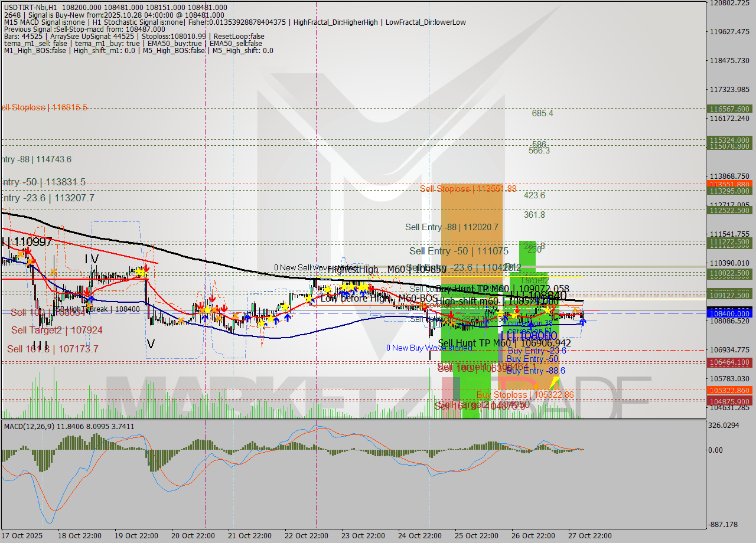The width and height of the screenshot is (756, 543).
Task: Click the blue up arrow under the latest candle
Action: 583,322
